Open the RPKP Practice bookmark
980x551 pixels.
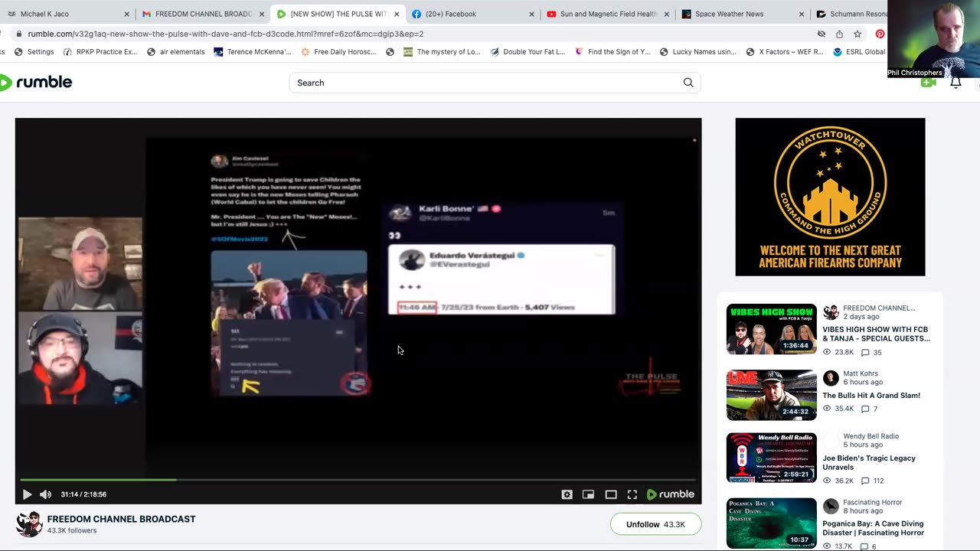pyautogui.click(x=100, y=52)
